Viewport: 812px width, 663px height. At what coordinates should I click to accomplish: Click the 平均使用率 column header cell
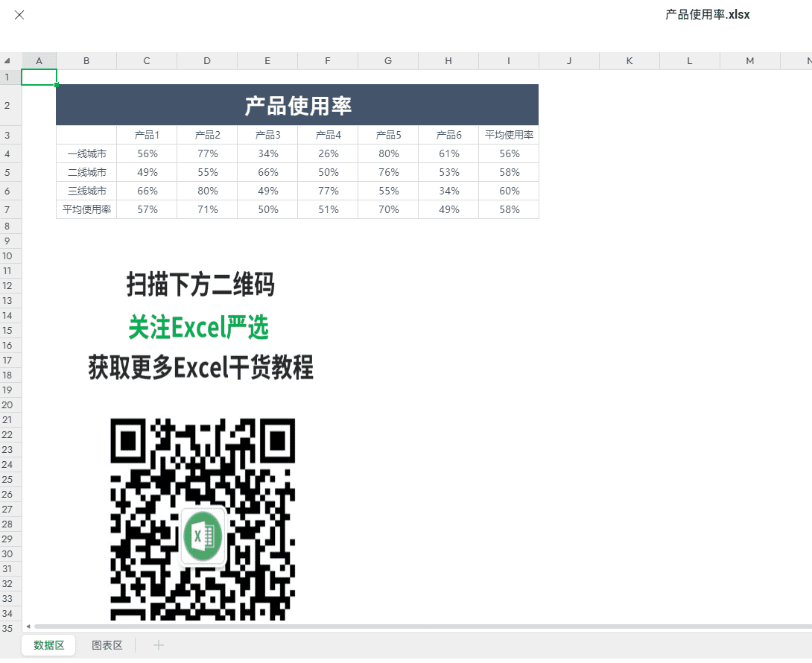pyautogui.click(x=509, y=135)
